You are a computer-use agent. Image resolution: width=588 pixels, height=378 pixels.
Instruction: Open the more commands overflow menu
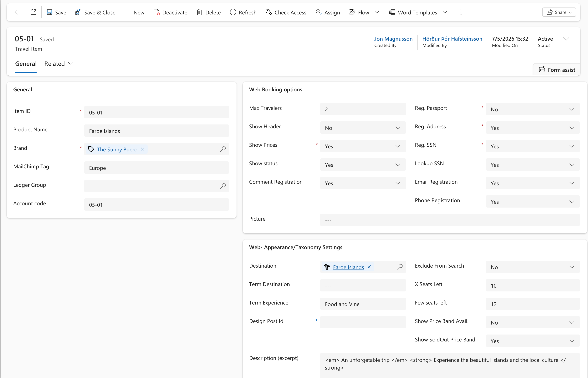click(x=461, y=12)
